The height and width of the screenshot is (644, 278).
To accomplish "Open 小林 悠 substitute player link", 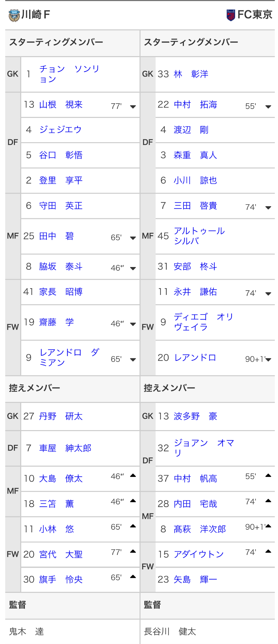I will pyautogui.click(x=56, y=529).
